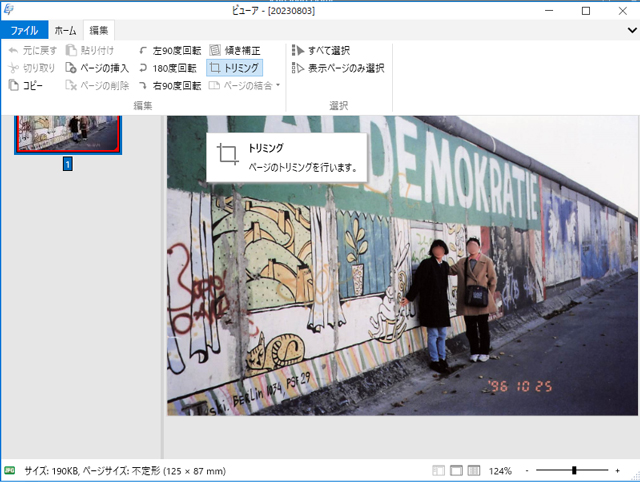Click the zoom slider handle
Viewport: 640px width, 482px height.
click(574, 471)
